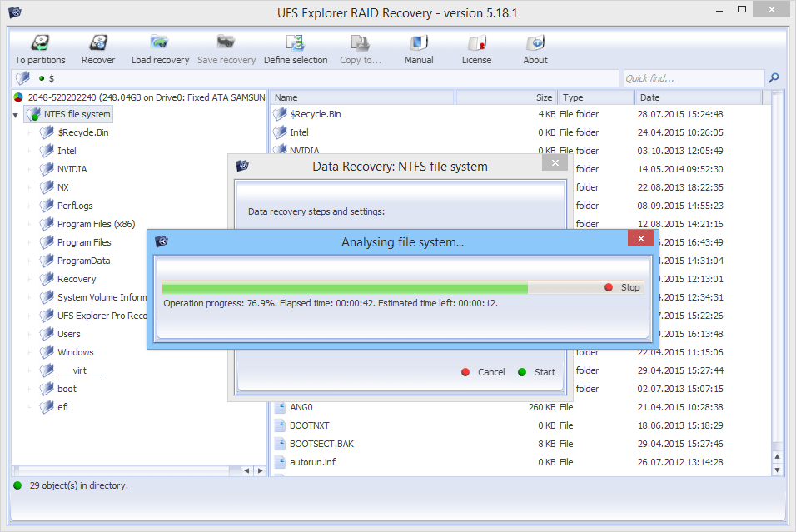
Task: Sort file list by Date column
Action: pos(699,97)
